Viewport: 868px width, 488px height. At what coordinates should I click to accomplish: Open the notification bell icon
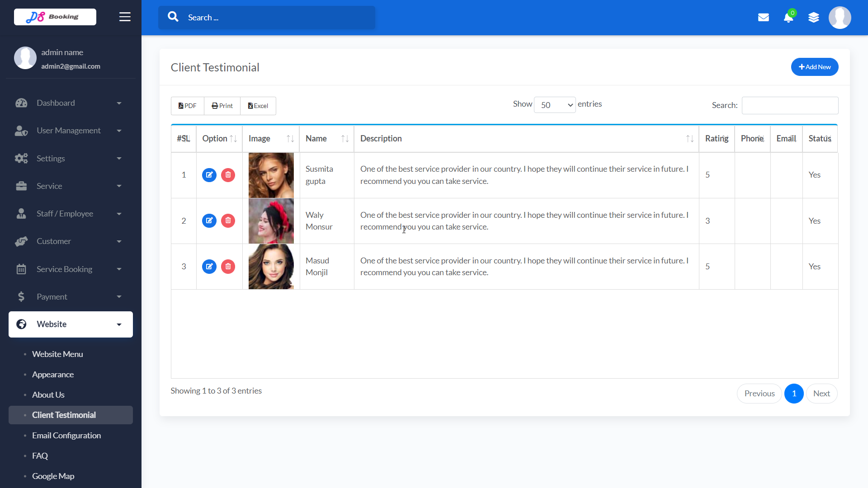(x=788, y=18)
